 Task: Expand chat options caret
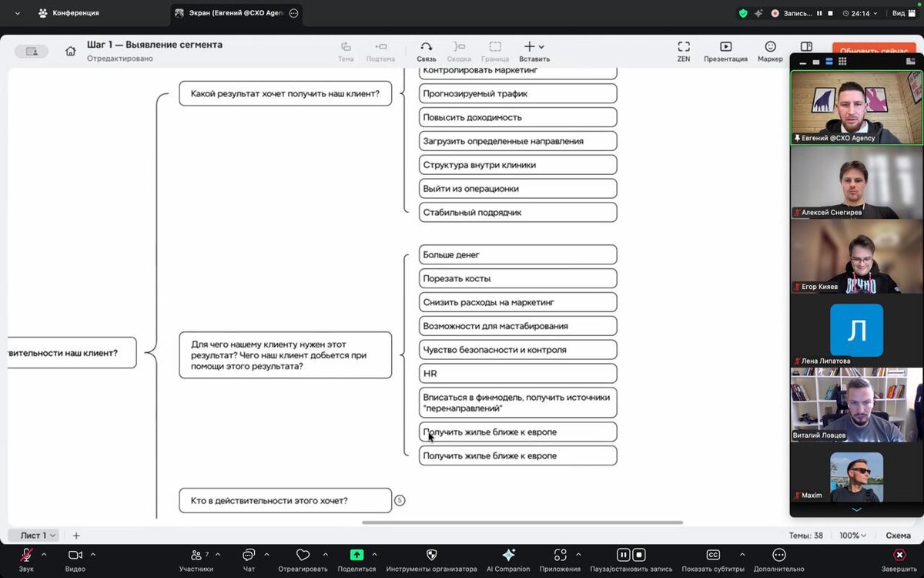point(266,554)
